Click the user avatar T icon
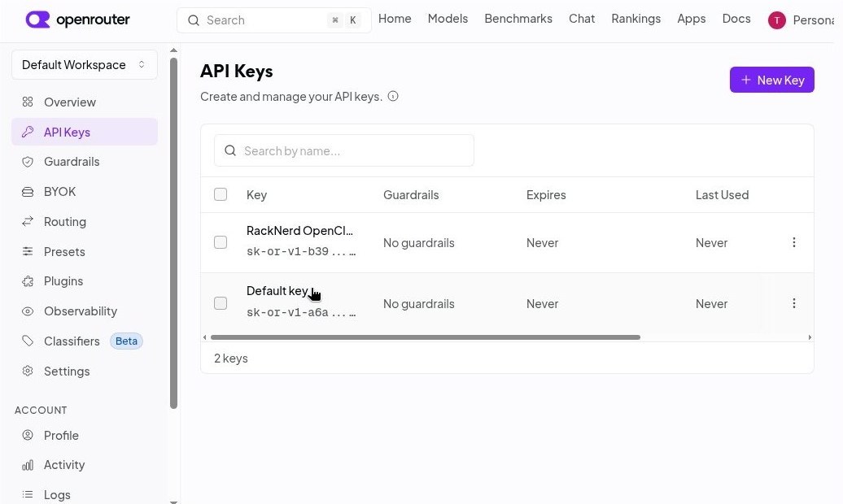Screen dimensions: 843x504 (x=776, y=20)
